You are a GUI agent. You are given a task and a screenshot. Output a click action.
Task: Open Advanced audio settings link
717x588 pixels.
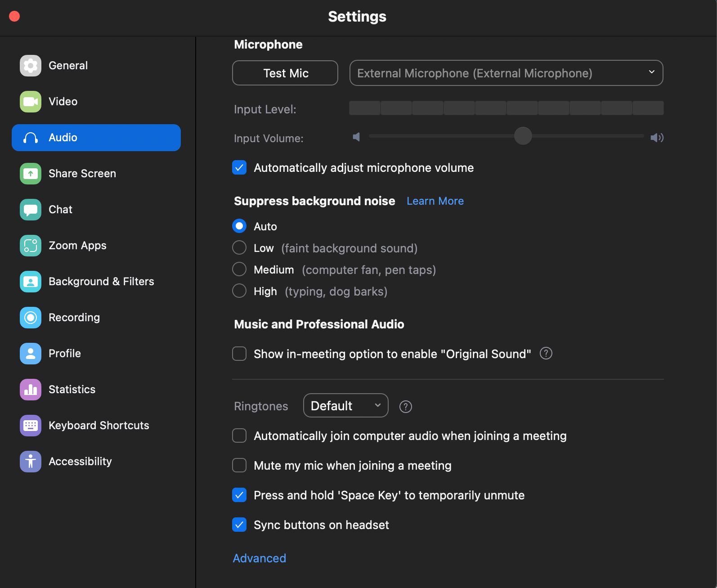(260, 558)
